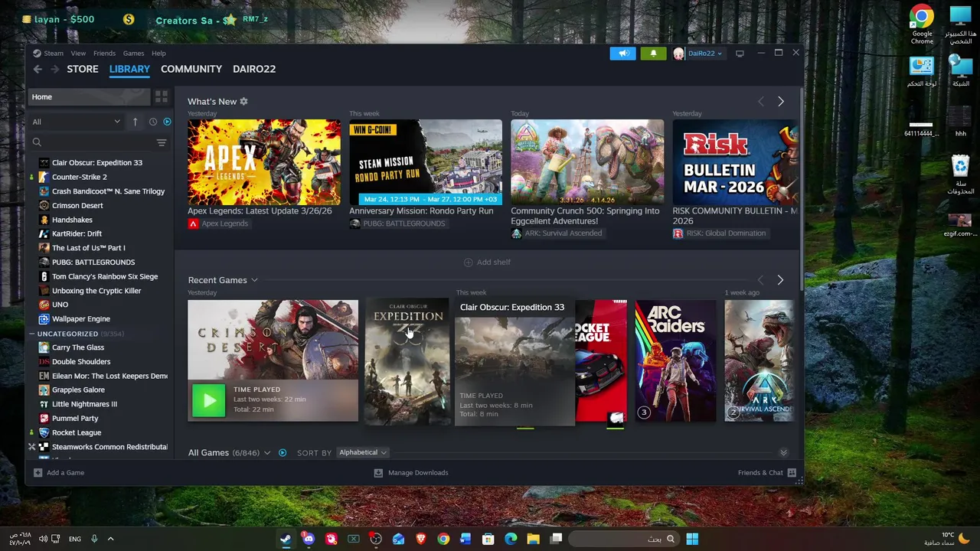Click ARK: Survival Ascended link under news
The height and width of the screenshot is (551, 980).
(557, 233)
